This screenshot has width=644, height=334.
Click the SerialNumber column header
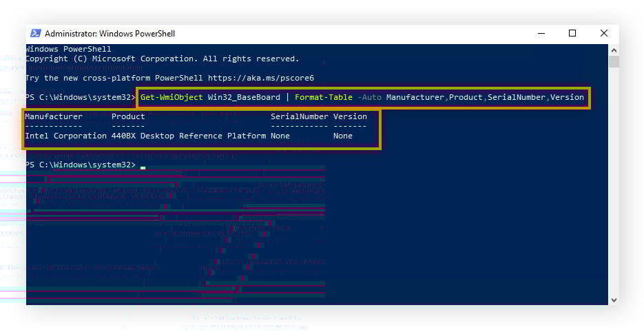(299, 116)
